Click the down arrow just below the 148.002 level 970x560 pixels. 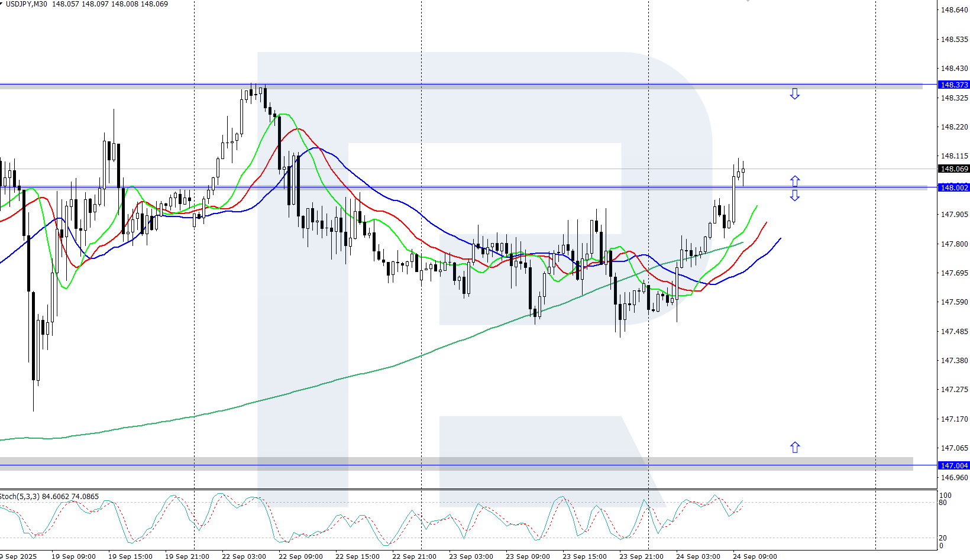794,196
